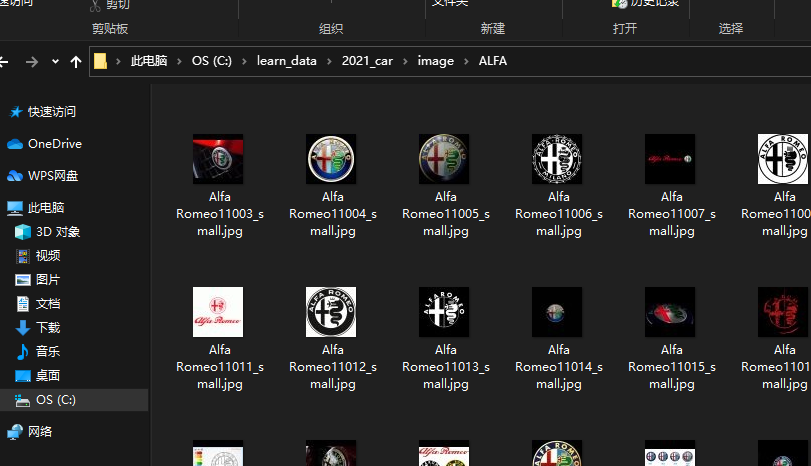Expand the chevron after OS (C:) in path
The height and width of the screenshot is (466, 811).
click(x=244, y=62)
